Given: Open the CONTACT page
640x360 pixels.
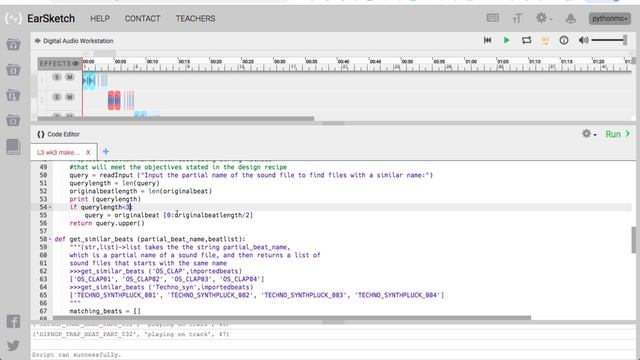Looking at the screenshot, I should [x=142, y=19].
